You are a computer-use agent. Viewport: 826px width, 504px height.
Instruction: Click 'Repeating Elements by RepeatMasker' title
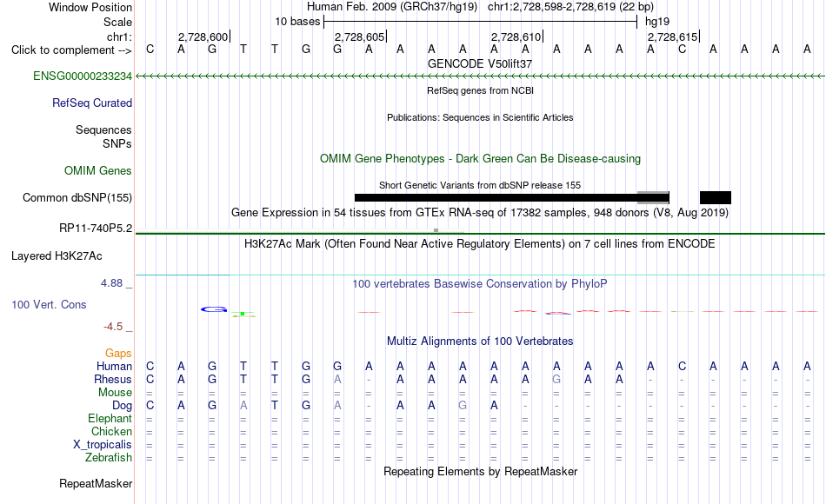click(480, 471)
